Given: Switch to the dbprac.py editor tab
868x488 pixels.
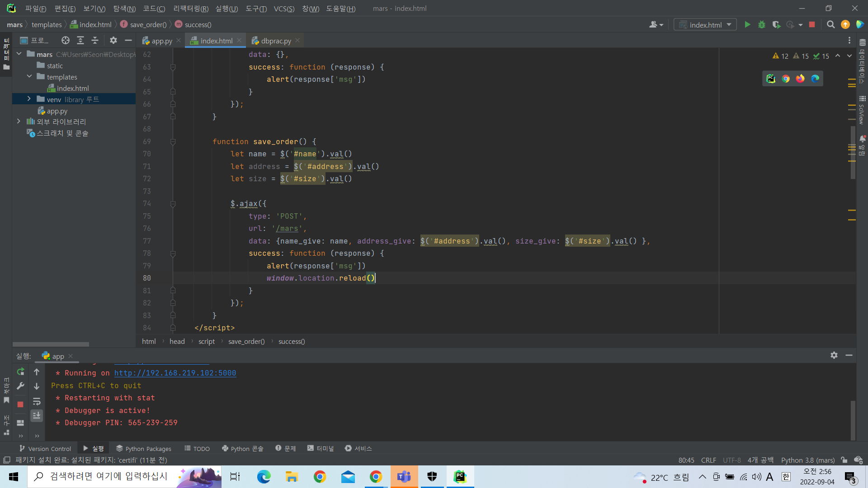Looking at the screenshot, I should (x=276, y=41).
